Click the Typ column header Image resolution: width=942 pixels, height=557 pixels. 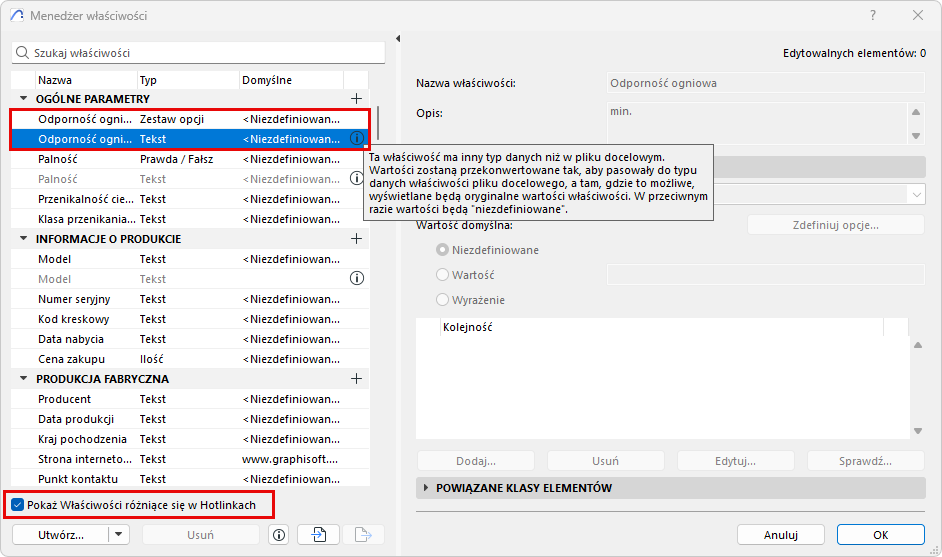188,80
